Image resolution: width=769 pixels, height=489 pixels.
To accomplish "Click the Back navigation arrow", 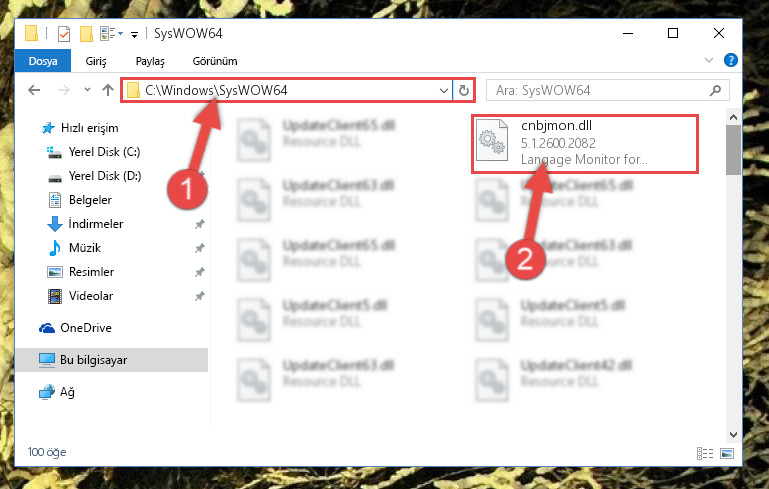I will (34, 90).
